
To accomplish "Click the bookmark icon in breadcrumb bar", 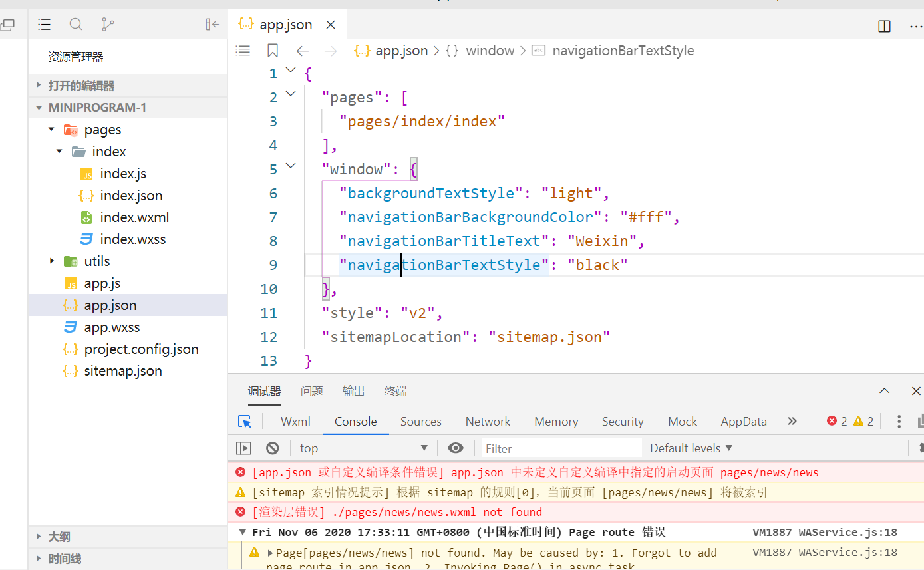I will (x=273, y=51).
